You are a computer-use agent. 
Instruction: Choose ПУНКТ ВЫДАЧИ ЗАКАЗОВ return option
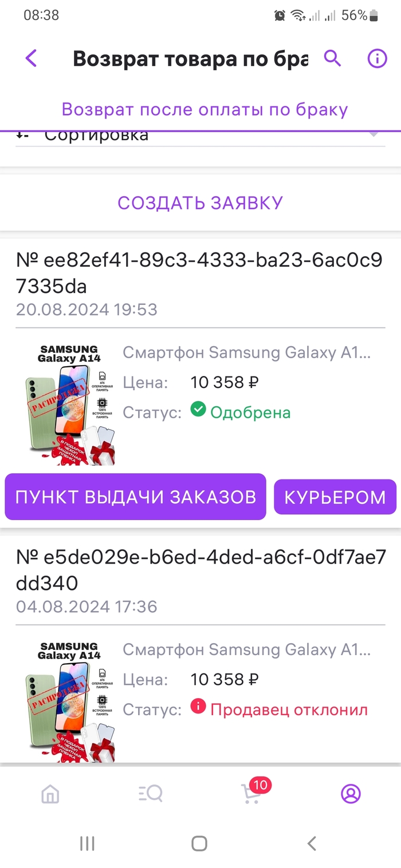pos(136,497)
